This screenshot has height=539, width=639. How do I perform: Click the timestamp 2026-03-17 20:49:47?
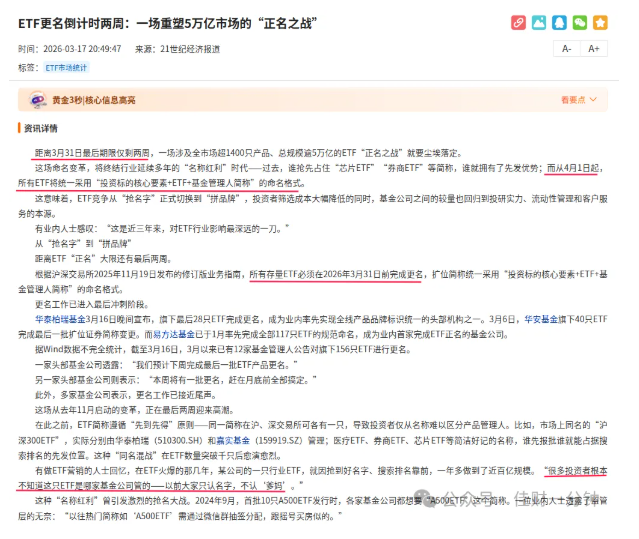point(82,49)
